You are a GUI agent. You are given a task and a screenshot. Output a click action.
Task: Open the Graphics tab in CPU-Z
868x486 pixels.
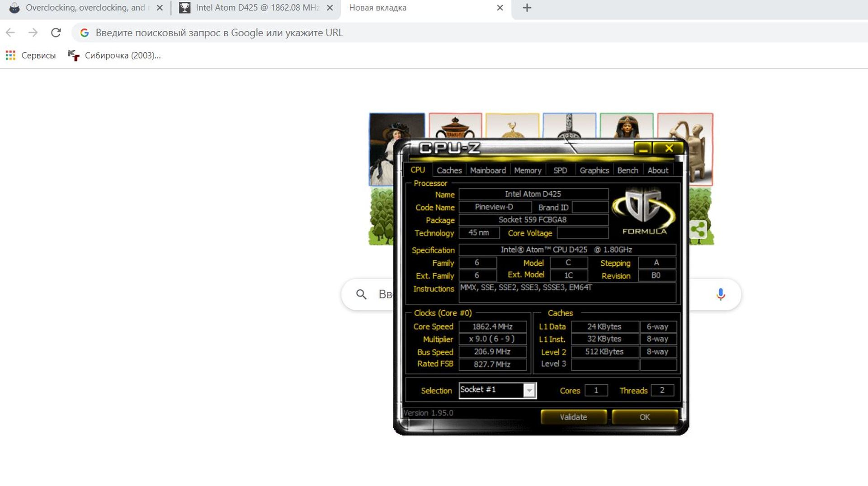coord(594,170)
